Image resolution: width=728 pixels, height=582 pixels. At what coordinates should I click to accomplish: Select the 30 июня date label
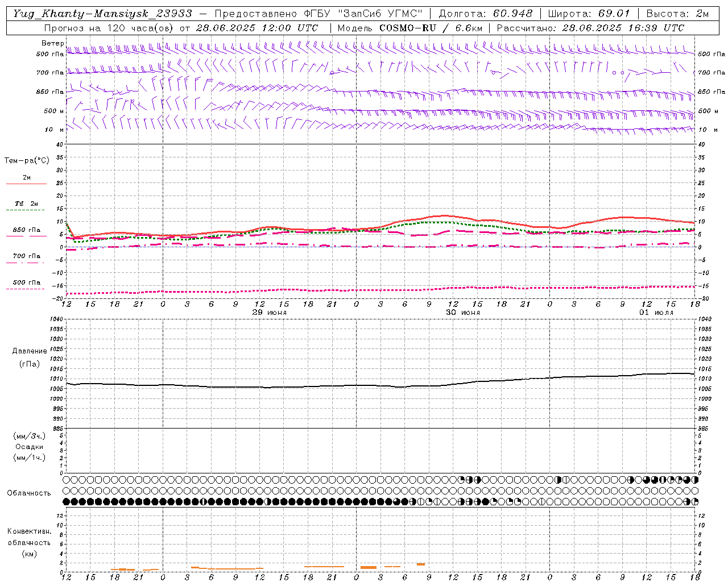pyautogui.click(x=462, y=313)
